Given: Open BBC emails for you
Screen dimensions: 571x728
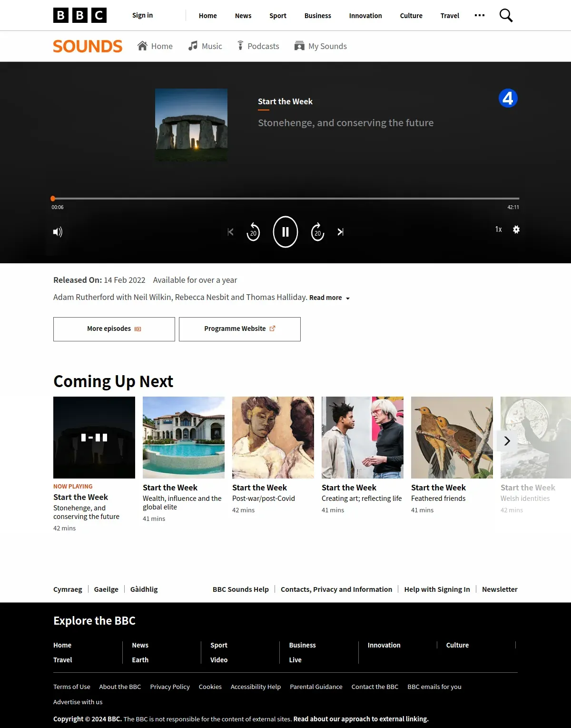Looking at the screenshot, I should point(434,687).
